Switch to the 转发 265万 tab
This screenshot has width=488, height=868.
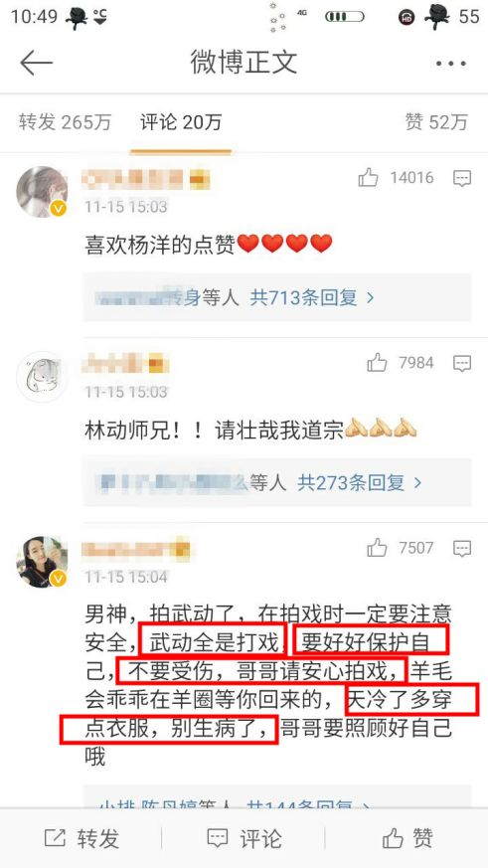pos(66,121)
